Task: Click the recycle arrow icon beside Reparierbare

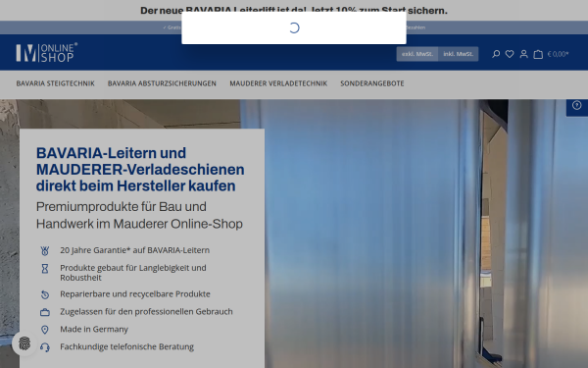Action: (45, 294)
